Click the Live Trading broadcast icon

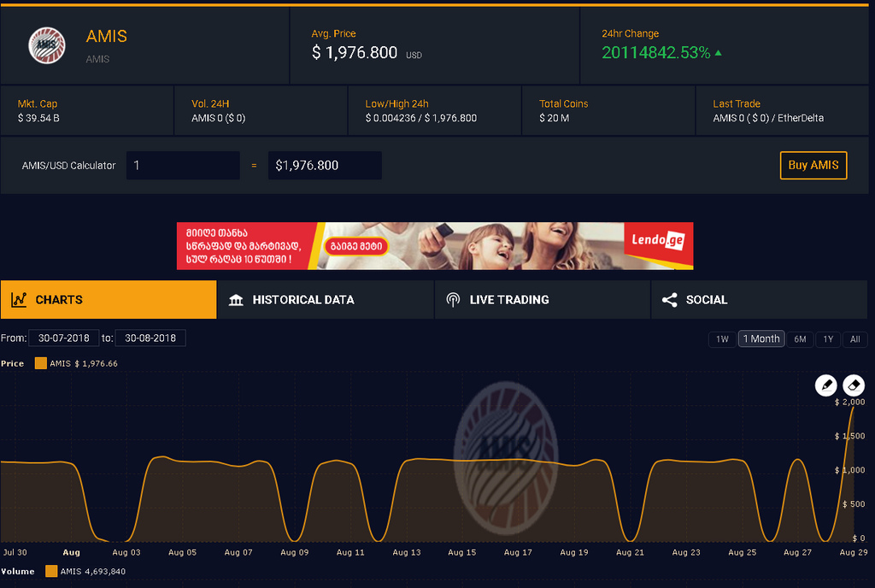click(453, 300)
